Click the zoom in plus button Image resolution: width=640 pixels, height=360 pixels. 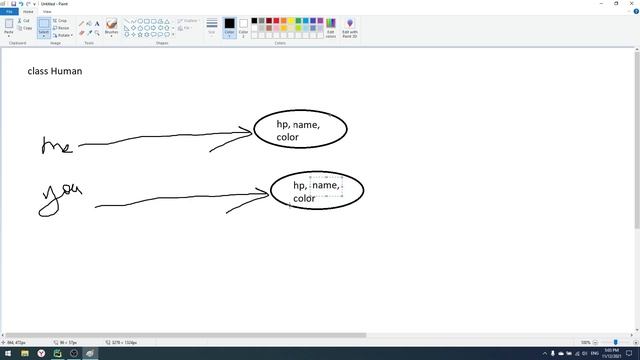coord(636,342)
